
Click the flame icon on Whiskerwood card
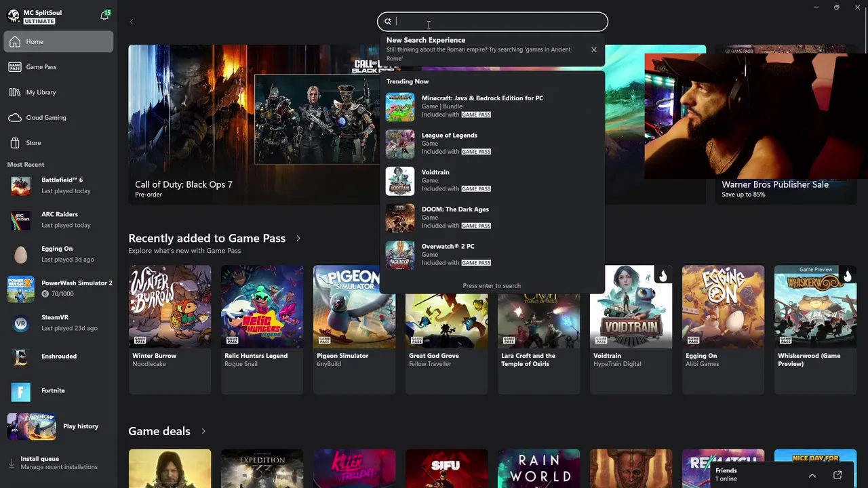pyautogui.click(x=847, y=276)
